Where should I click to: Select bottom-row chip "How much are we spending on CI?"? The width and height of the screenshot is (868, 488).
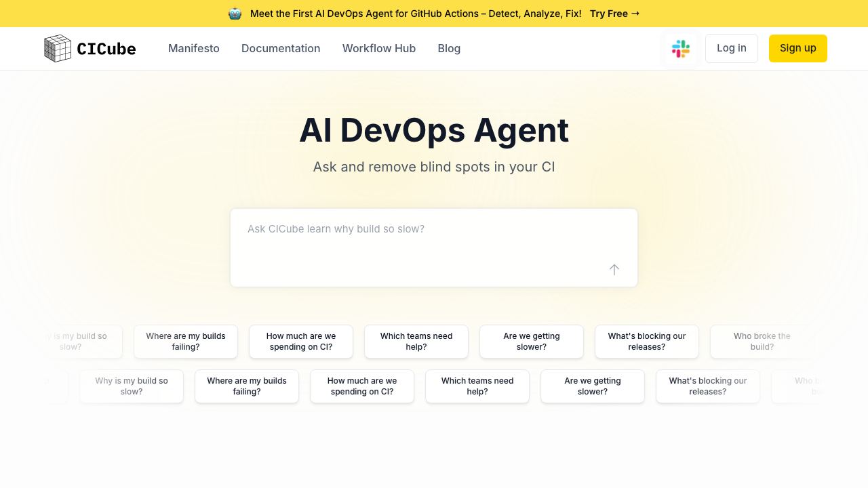pyautogui.click(x=362, y=386)
